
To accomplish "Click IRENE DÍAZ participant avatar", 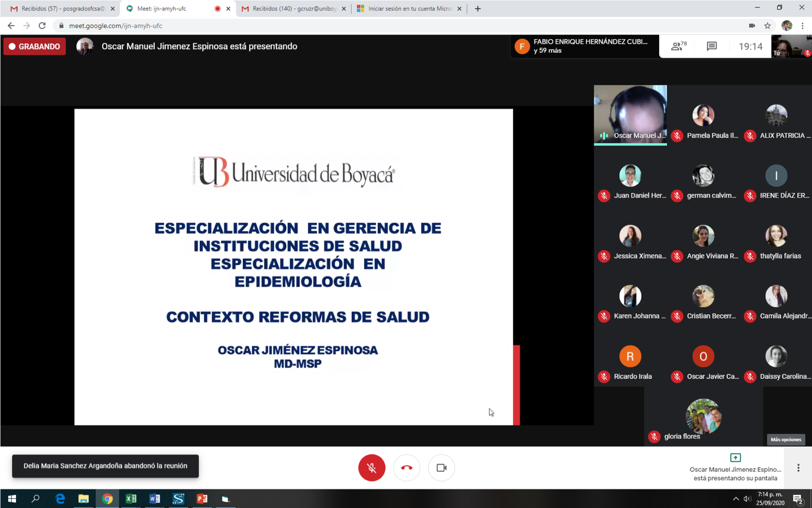I will pos(776,176).
